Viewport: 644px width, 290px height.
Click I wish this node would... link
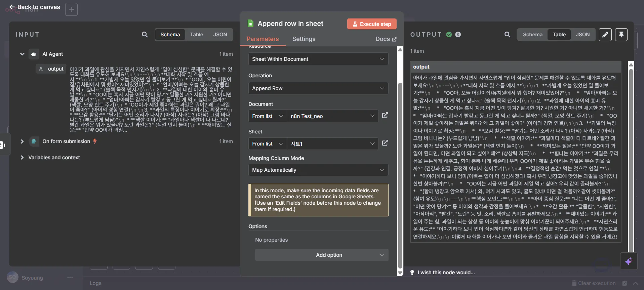(x=446, y=272)
